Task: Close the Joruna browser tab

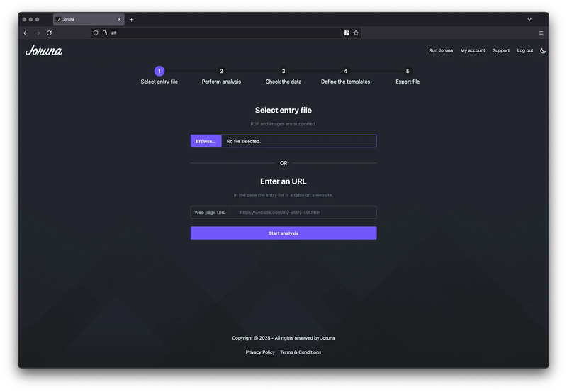Action: click(119, 19)
